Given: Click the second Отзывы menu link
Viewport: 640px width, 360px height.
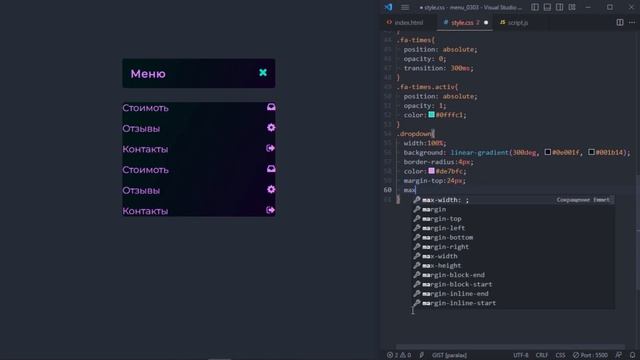Looking at the screenshot, I should (141, 190).
